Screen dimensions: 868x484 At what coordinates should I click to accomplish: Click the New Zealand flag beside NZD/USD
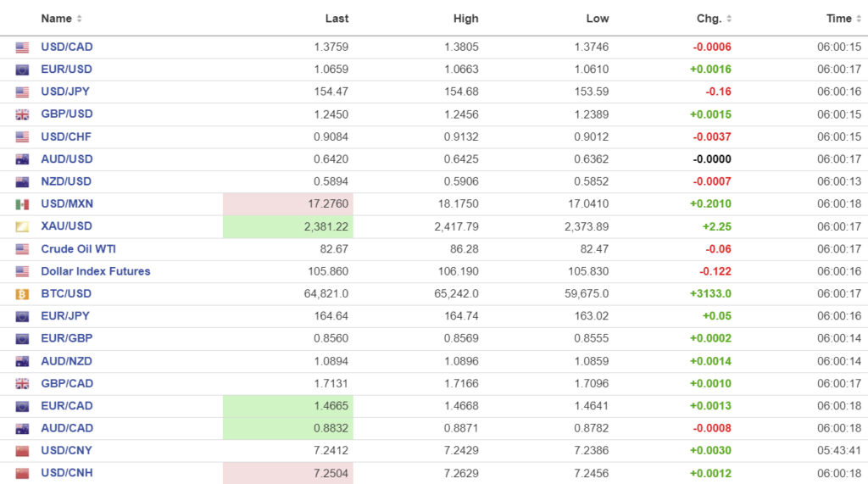22,181
